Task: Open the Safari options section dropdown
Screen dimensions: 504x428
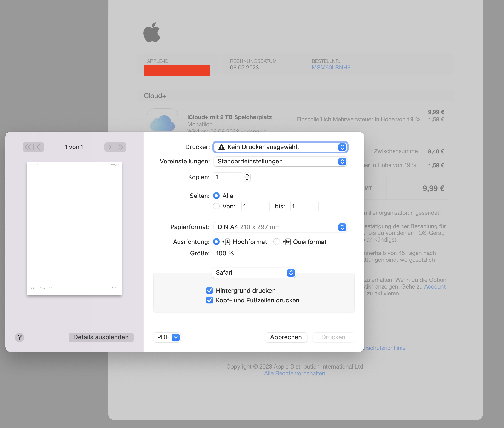Action: pos(254,272)
